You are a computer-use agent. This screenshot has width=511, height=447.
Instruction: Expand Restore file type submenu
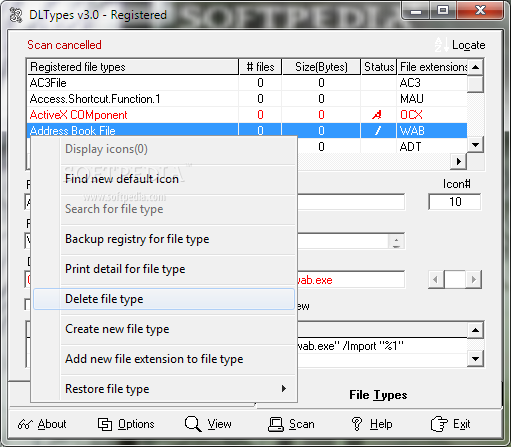coord(178,389)
